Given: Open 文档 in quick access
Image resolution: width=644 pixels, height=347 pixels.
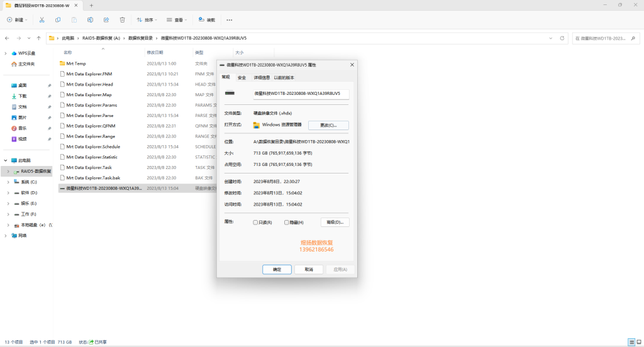Looking at the screenshot, I should tap(22, 107).
